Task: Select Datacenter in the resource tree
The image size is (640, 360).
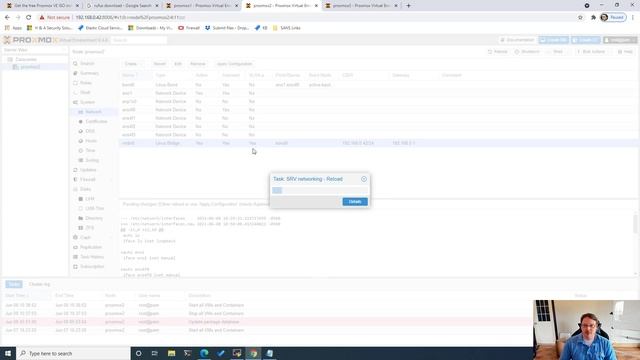Action: pyautogui.click(x=26, y=60)
